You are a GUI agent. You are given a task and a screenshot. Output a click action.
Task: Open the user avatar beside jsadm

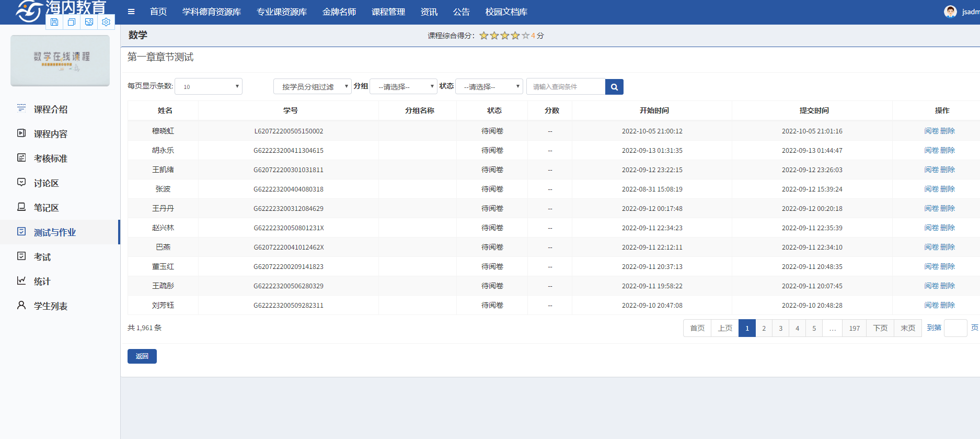pos(950,12)
